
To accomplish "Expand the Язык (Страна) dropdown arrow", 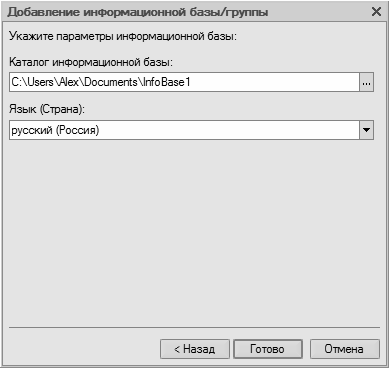I will tap(366, 130).
